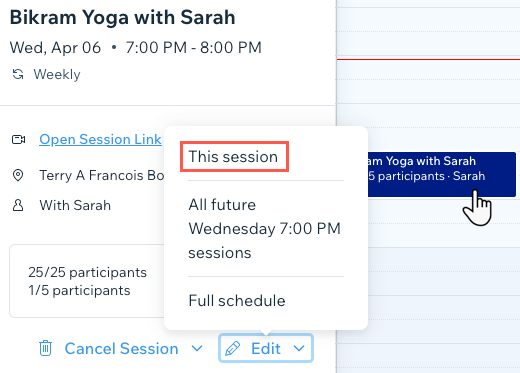The height and width of the screenshot is (373, 520).
Task: Click the video camera icon beside session link
Action: (18, 139)
